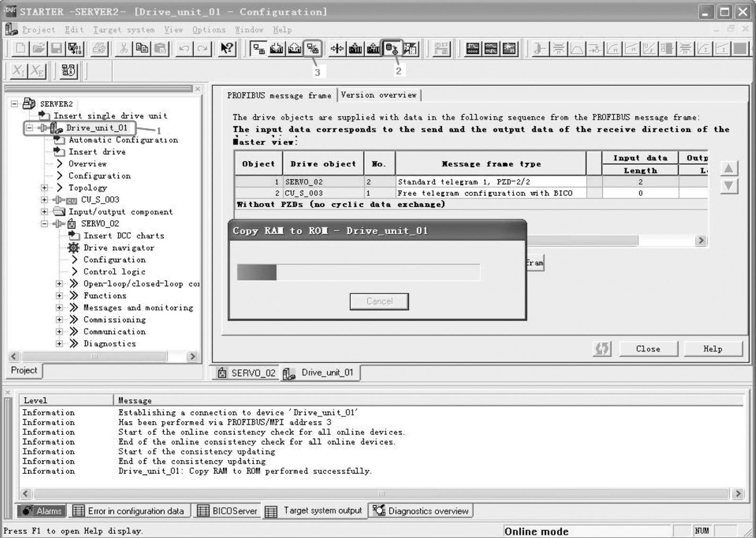This screenshot has height=538, width=756.
Task: Click the Disconnect from target system icon
Action: 313,48
